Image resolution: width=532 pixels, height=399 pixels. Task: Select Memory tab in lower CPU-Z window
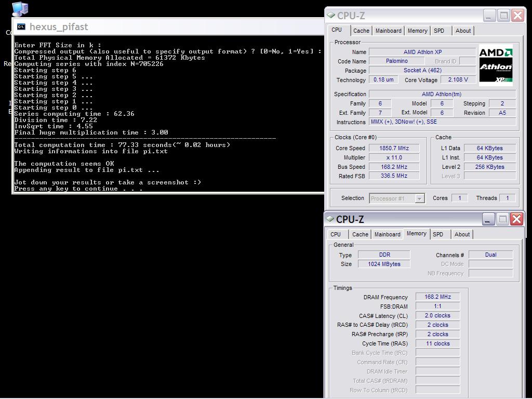416,233
